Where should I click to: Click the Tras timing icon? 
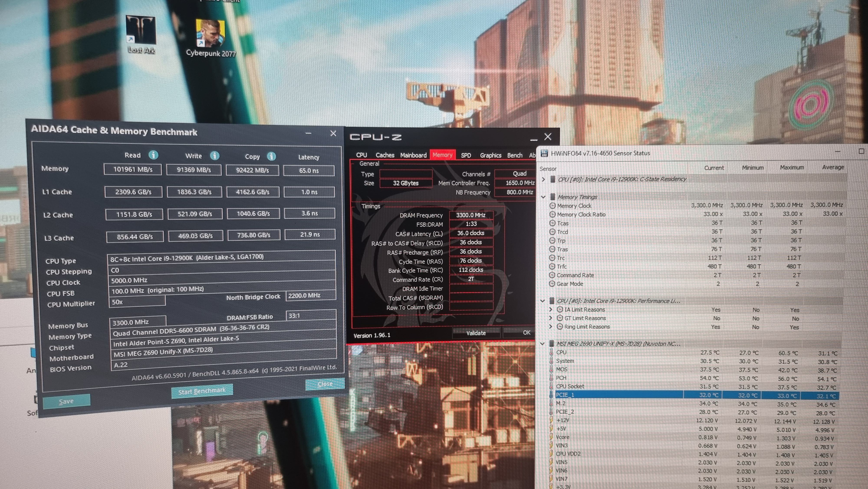tap(552, 249)
